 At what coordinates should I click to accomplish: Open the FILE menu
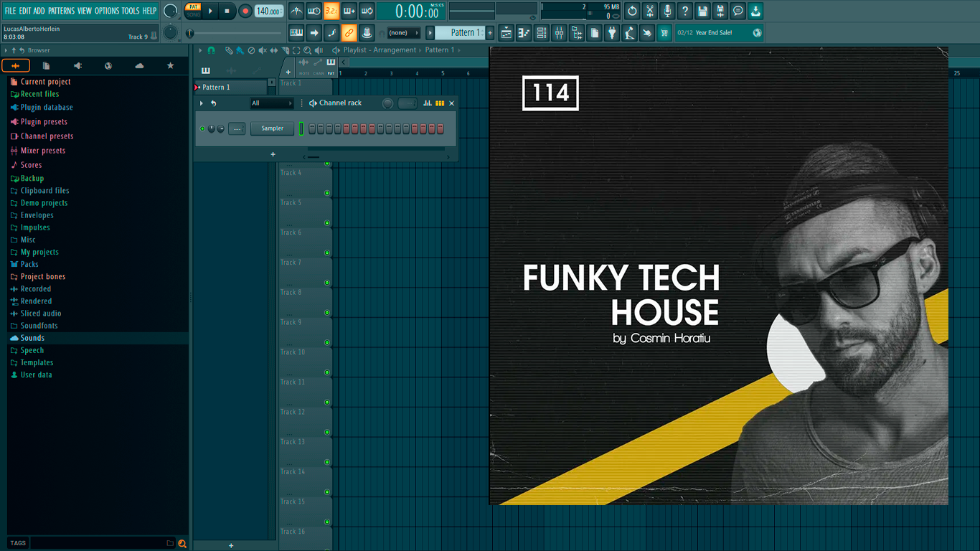click(10, 11)
